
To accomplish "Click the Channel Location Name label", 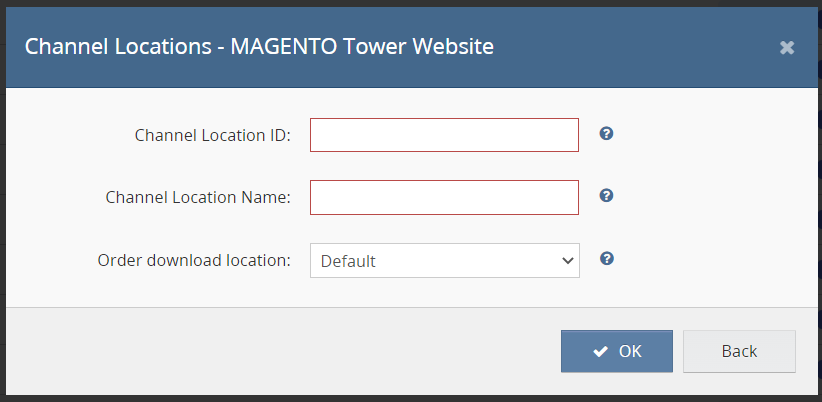I will [198, 198].
